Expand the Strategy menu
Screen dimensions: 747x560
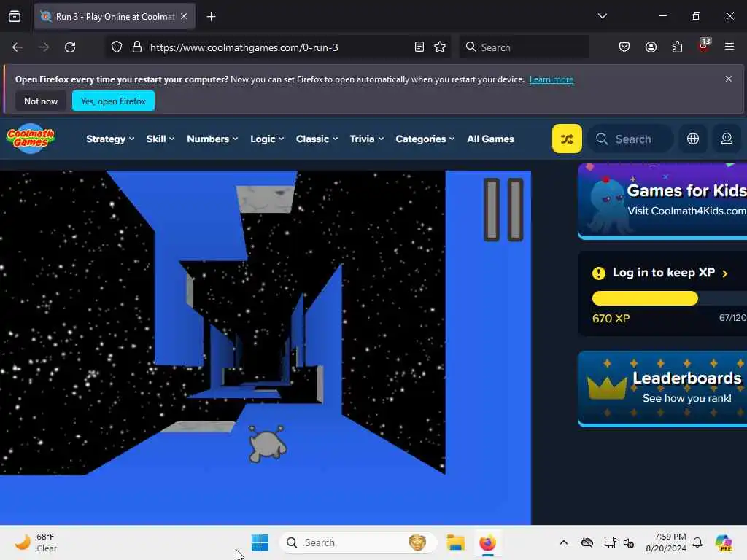(110, 139)
